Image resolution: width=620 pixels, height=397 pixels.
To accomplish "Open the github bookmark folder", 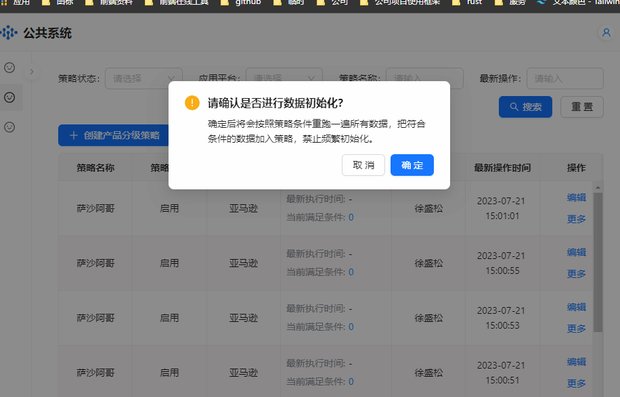I will [242, 3].
